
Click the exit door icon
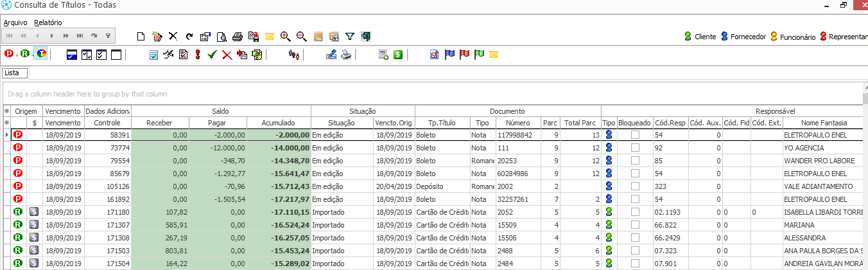(x=366, y=36)
